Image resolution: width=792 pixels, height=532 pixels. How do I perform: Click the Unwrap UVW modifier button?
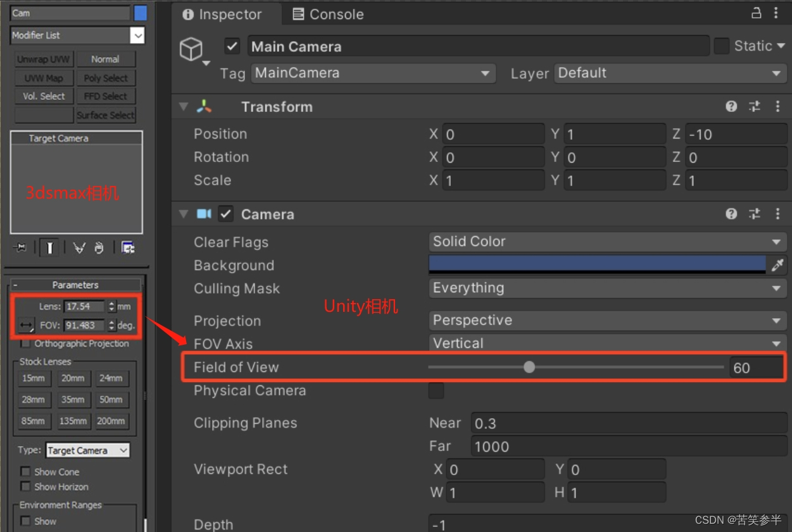coord(44,59)
